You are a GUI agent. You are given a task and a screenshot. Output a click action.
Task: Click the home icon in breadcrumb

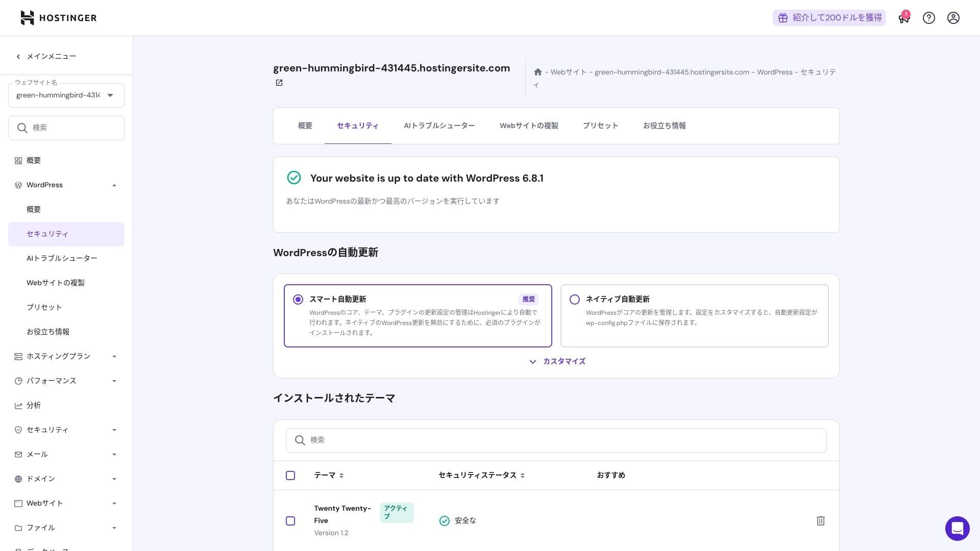click(537, 72)
